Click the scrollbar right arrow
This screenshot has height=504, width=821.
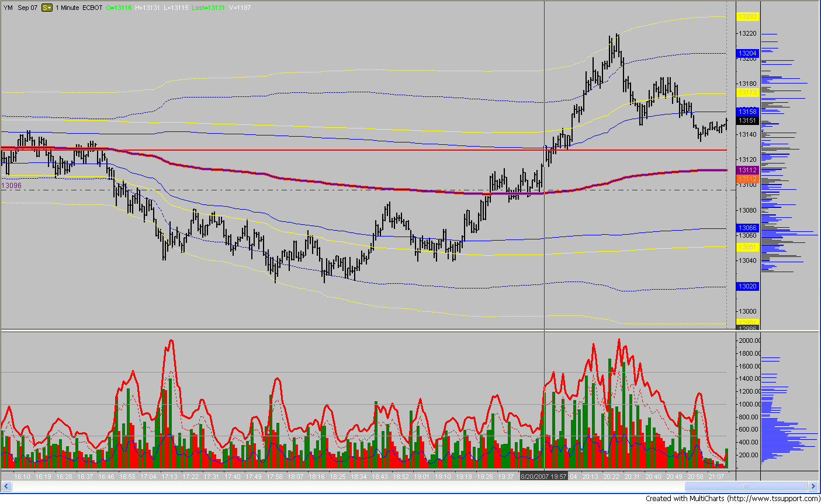click(x=813, y=486)
